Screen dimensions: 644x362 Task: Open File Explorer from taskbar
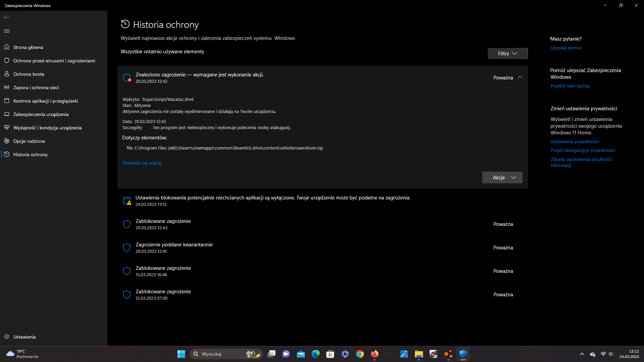point(419,354)
